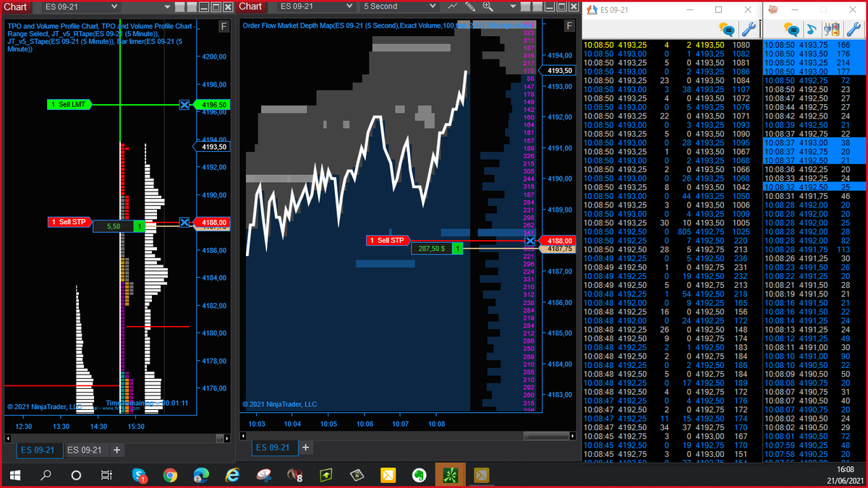
Task: Open Microsoft Edge from taskbar
Action: [x=201, y=475]
